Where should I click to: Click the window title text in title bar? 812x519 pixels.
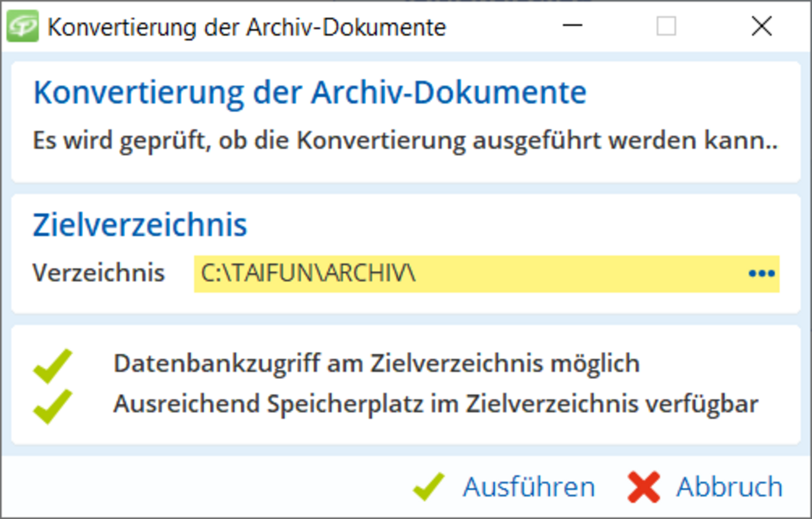point(247,27)
